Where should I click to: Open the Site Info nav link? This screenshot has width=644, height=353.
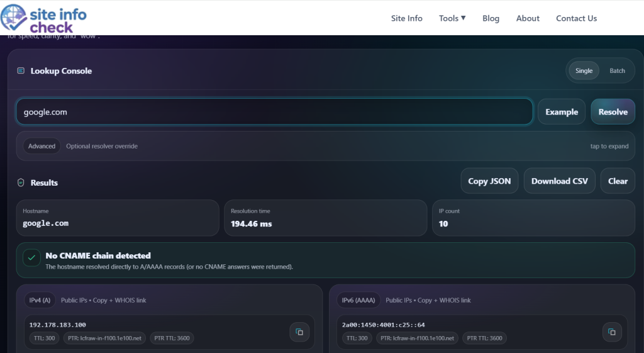407,18
